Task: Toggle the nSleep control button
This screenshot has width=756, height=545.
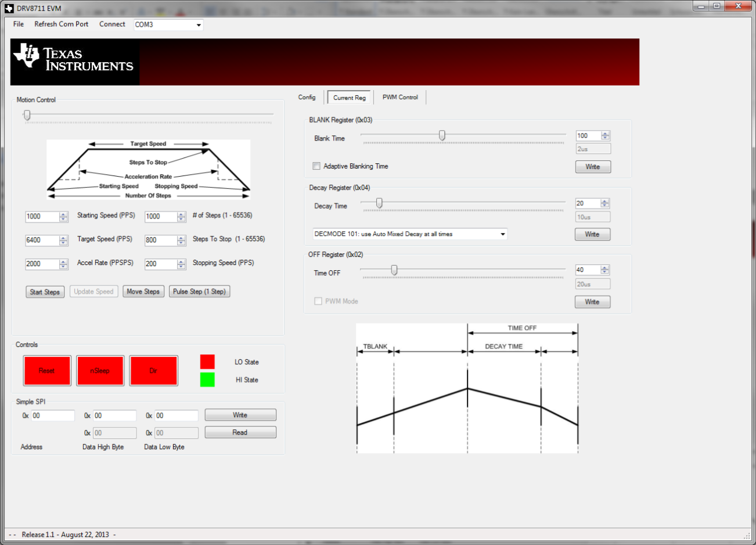Action: pos(100,371)
